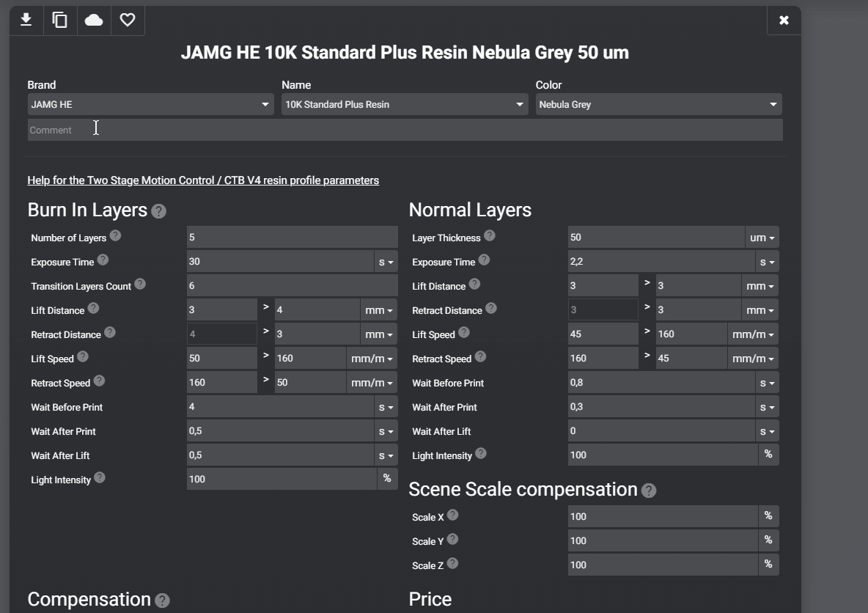Open the Color dropdown showing Nebula Grey
Image resolution: width=868 pixels, height=613 pixels.
(x=658, y=104)
